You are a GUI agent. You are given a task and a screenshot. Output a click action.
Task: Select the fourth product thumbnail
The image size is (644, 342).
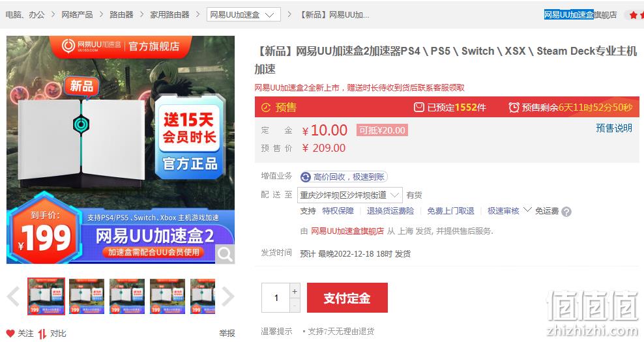tap(168, 296)
